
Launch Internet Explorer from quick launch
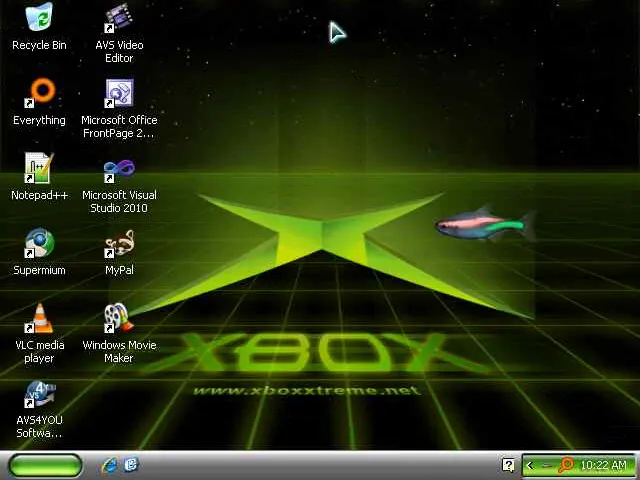[109, 465]
